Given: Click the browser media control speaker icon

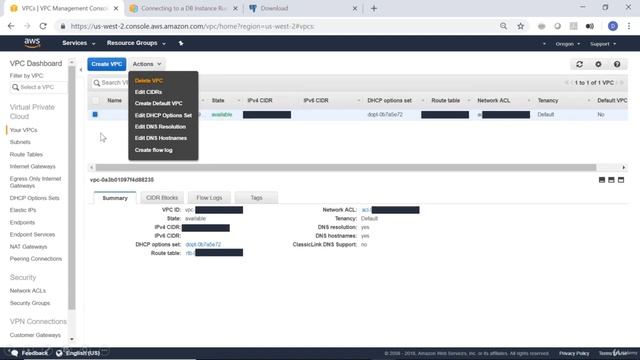Looking at the screenshot, I should pos(590,26).
